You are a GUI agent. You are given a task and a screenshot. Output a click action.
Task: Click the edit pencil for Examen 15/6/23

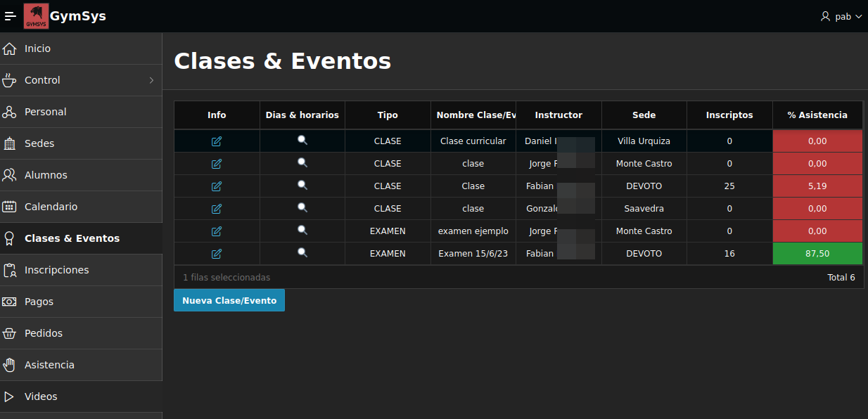217,253
